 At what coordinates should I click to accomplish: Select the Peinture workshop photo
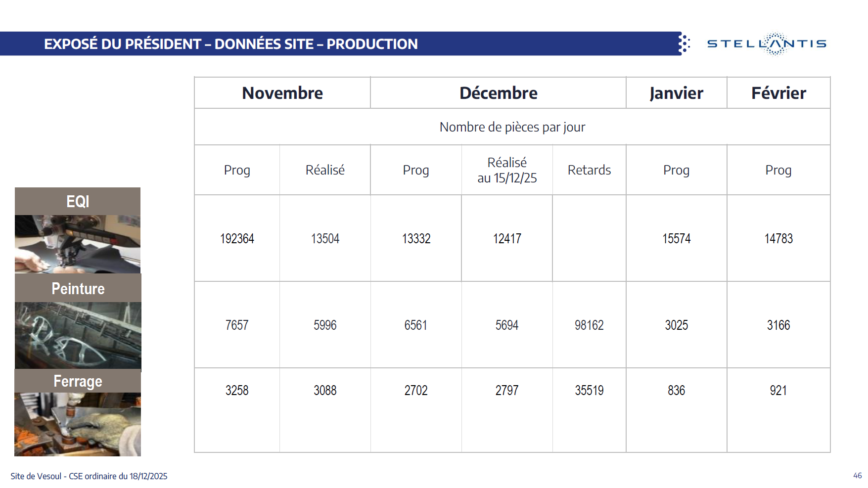coord(78,335)
